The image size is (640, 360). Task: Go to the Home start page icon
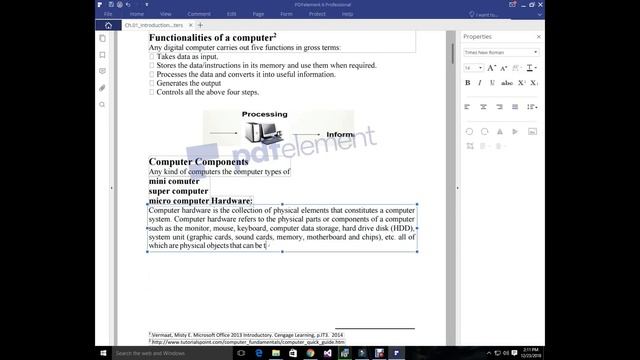108,25
